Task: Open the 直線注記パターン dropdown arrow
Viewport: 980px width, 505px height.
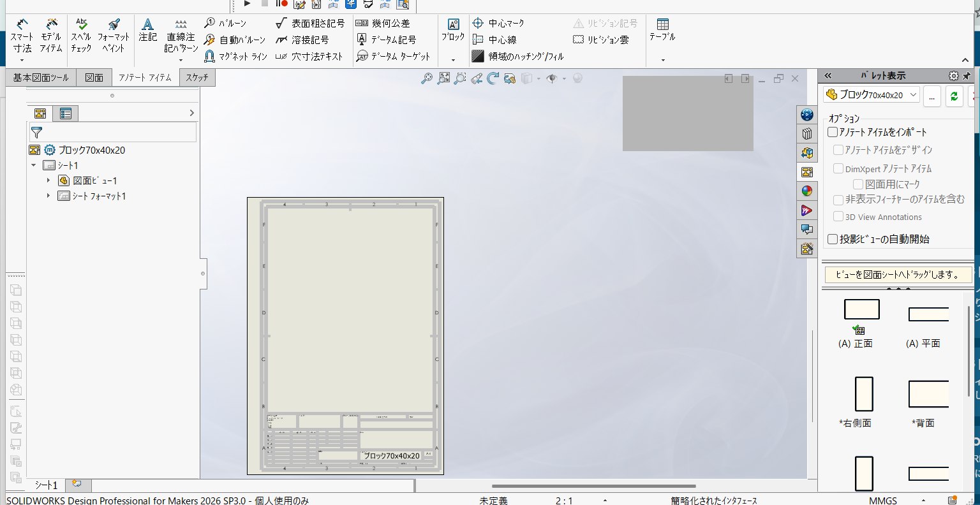Action: [181, 60]
